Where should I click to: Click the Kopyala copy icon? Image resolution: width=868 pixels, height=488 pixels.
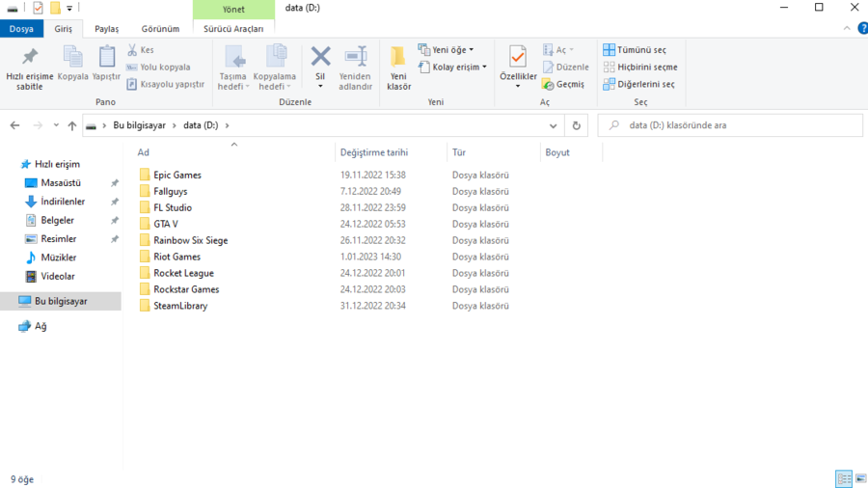(x=72, y=57)
